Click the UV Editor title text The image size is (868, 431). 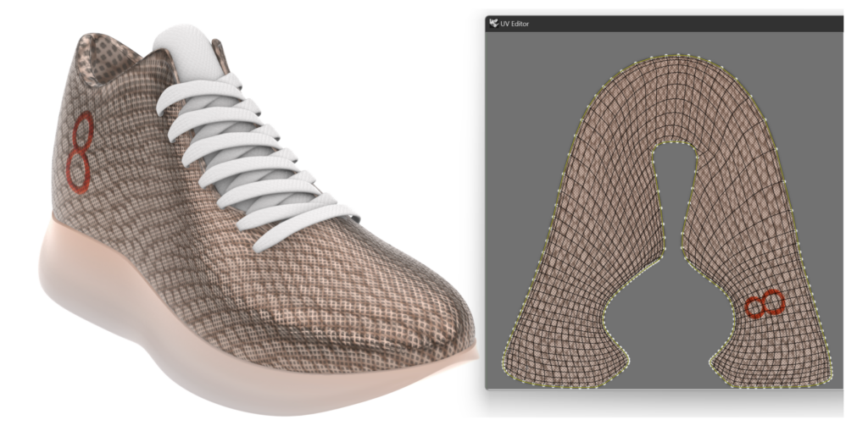point(515,25)
